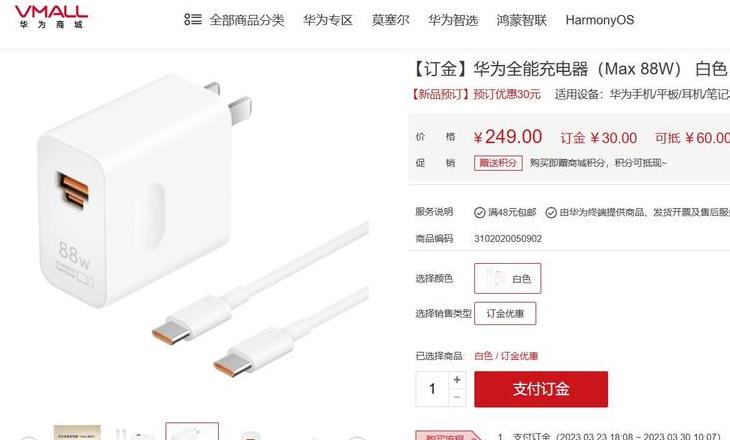Click the VMALL 华为商城 logo

coord(51,17)
